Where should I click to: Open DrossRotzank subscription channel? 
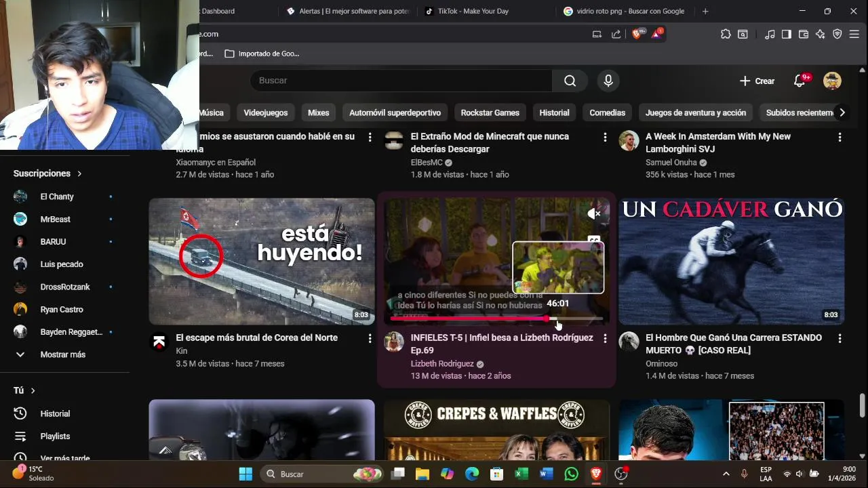65,287
